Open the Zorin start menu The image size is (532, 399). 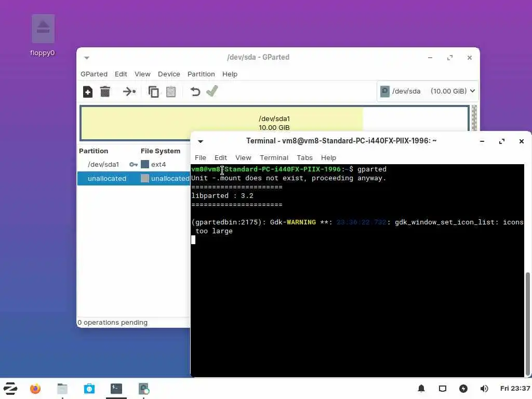point(10,389)
